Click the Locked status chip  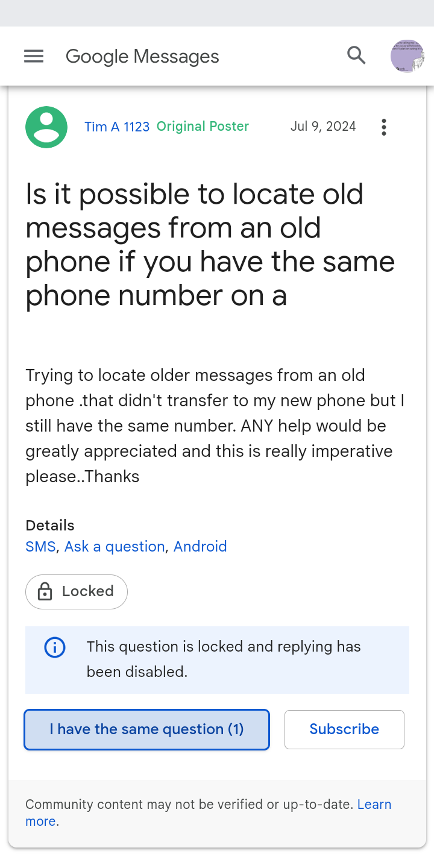pos(77,592)
